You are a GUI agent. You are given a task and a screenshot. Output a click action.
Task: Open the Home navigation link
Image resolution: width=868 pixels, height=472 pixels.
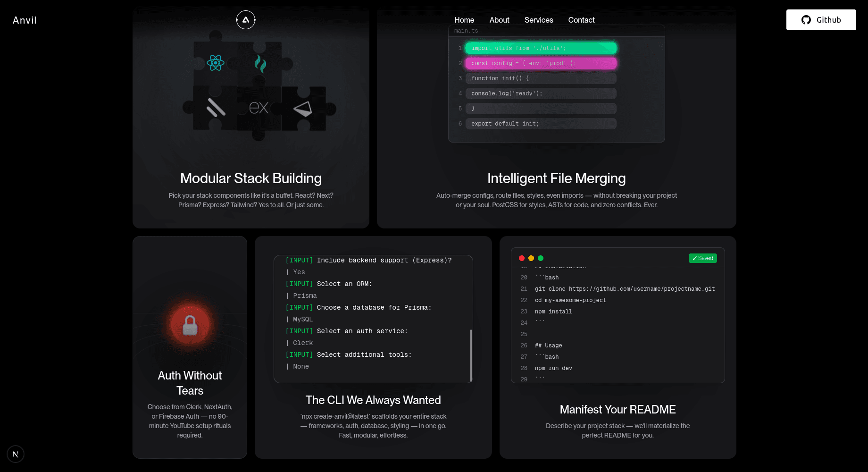click(x=464, y=20)
